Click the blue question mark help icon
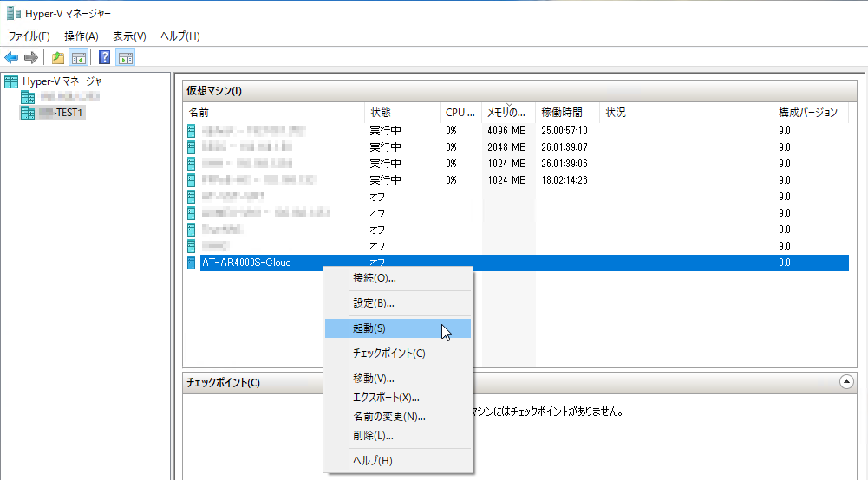 pyautogui.click(x=104, y=58)
